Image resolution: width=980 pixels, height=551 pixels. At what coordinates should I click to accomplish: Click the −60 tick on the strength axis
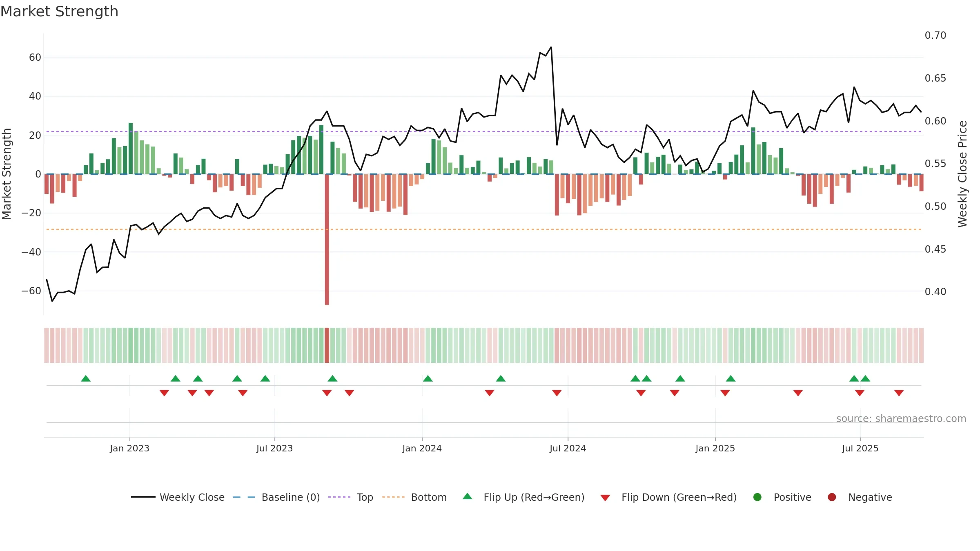(x=31, y=291)
